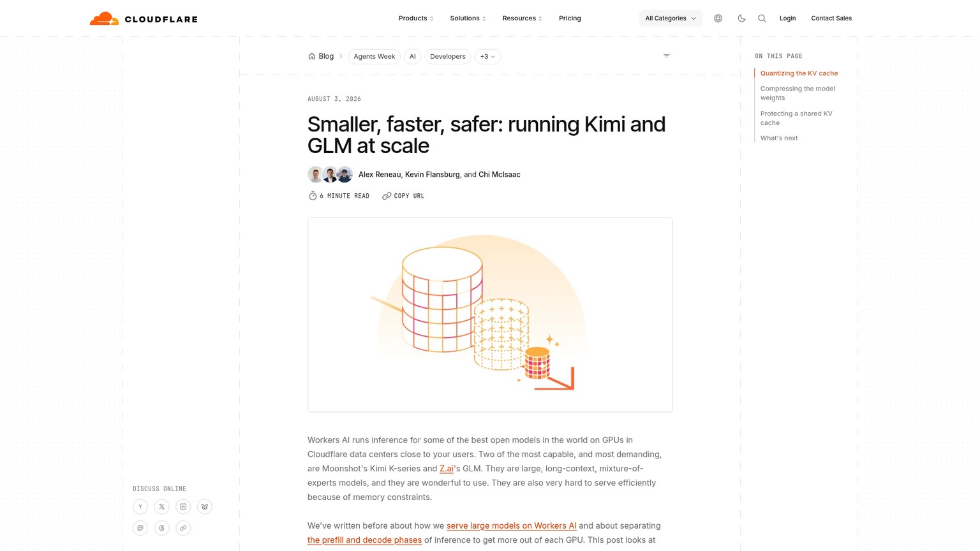Viewport: 980px width, 551px height.
Task: Jump to Quantizing the KV cache
Action: point(799,73)
